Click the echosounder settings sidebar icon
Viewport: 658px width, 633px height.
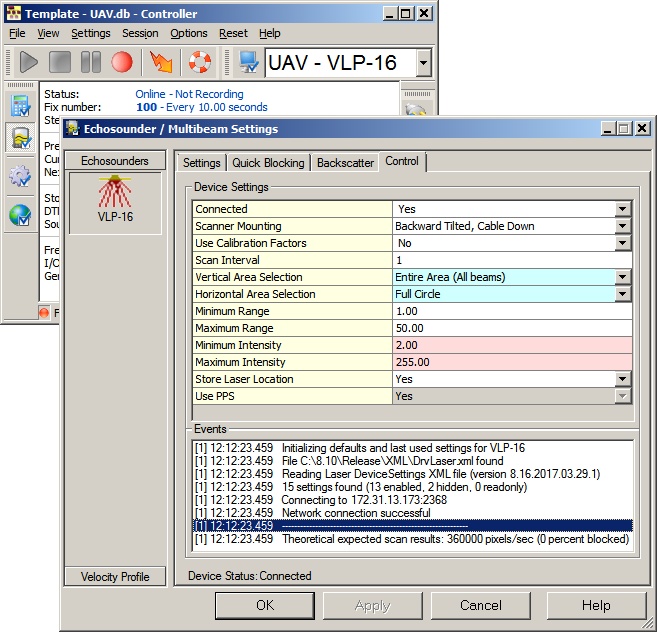tap(20, 138)
